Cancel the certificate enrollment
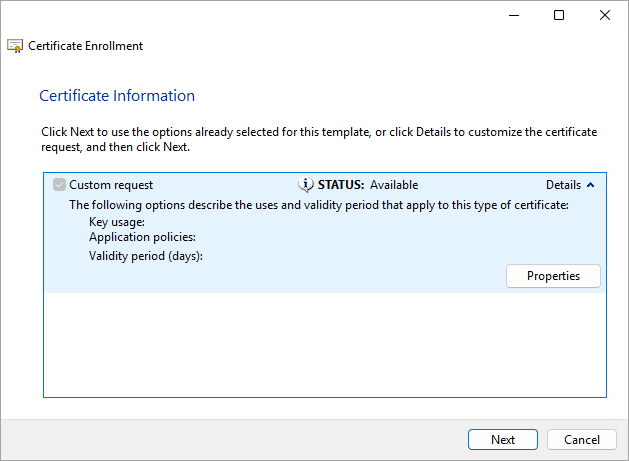The image size is (629, 461). pos(582,440)
